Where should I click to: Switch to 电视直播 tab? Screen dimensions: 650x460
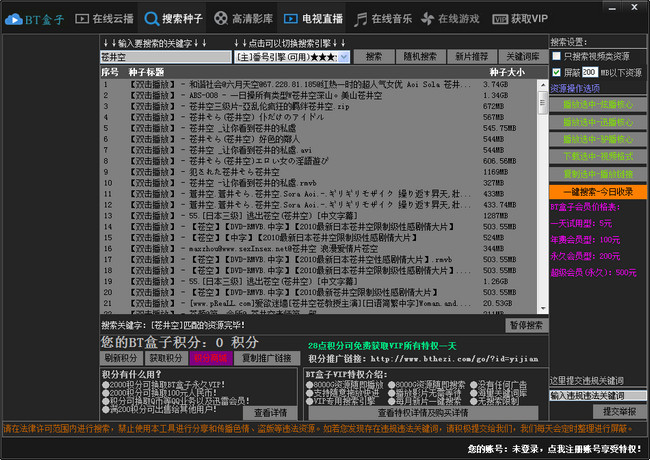coord(313,19)
